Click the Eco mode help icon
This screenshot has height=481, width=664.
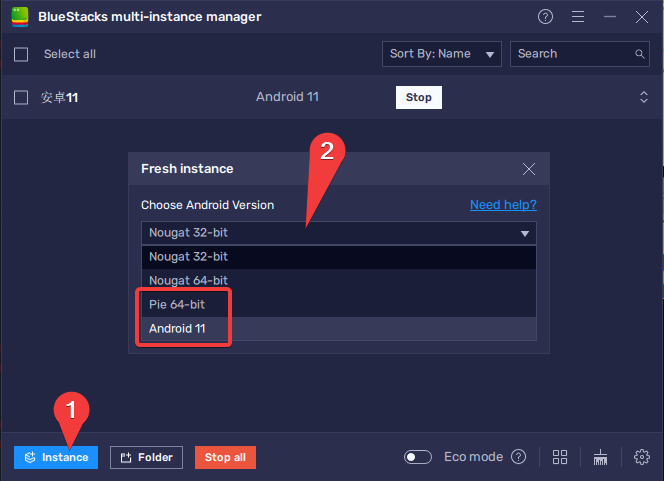(518, 457)
